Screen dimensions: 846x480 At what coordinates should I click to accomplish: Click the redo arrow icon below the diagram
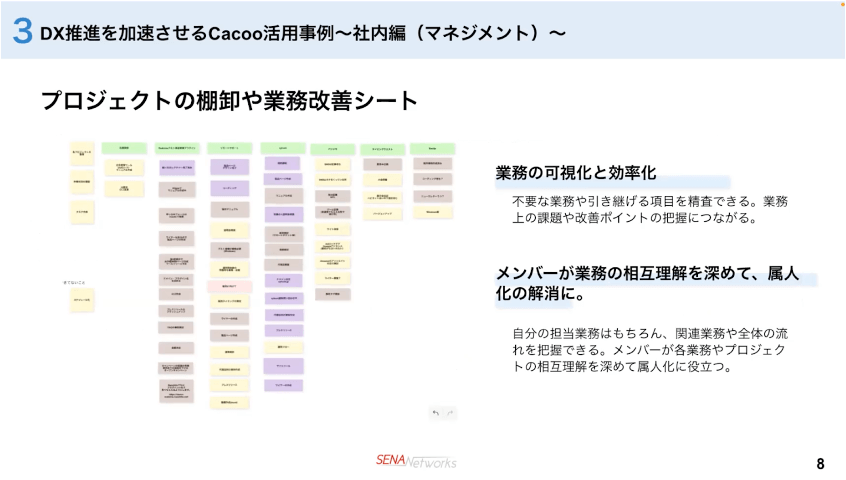click(x=450, y=412)
